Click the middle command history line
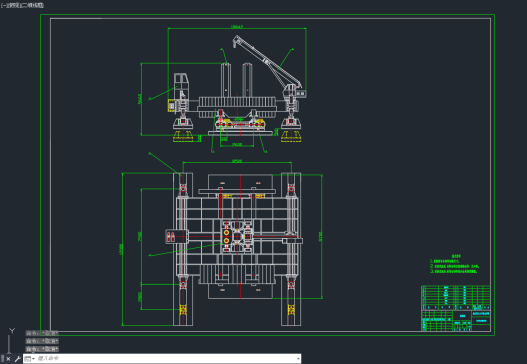Image resolution: width=527 pixels, height=364 pixels. 42,341
